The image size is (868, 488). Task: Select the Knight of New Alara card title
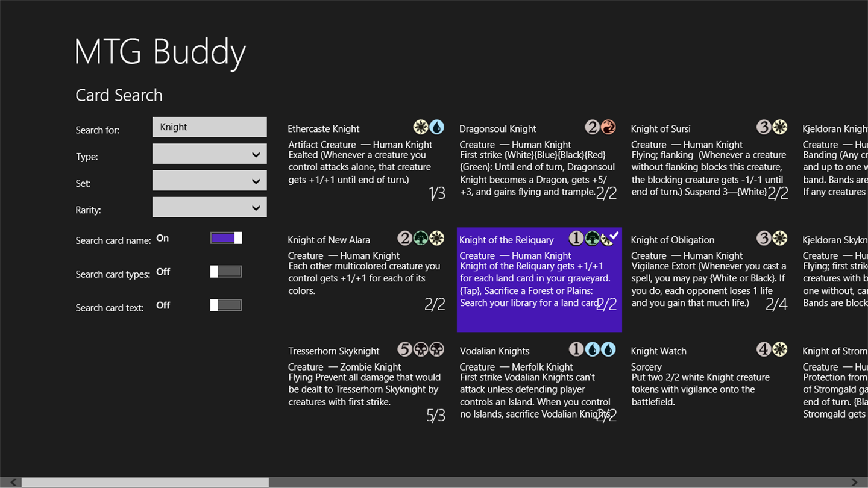click(x=329, y=240)
